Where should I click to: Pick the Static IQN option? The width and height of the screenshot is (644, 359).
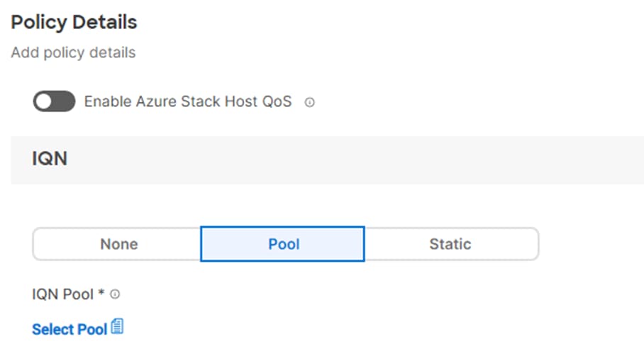[x=451, y=244]
